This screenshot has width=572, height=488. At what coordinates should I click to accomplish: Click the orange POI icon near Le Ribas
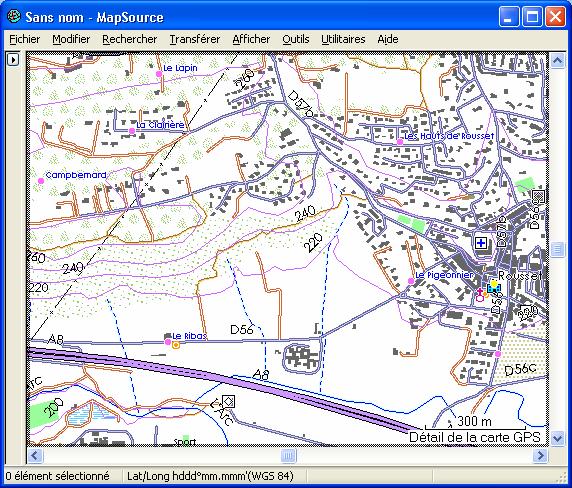click(176, 345)
